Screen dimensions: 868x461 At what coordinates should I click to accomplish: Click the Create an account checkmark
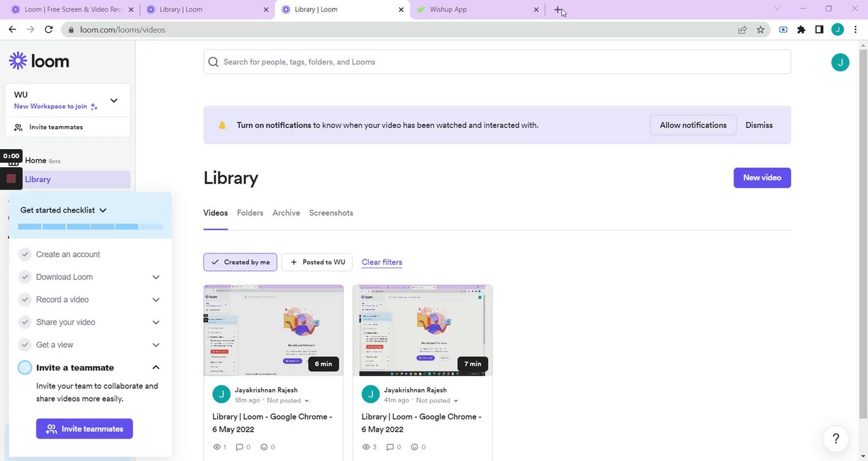pyautogui.click(x=25, y=254)
